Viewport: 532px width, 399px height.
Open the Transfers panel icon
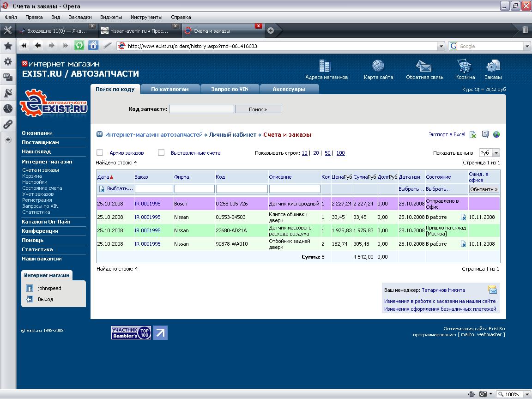8,93
